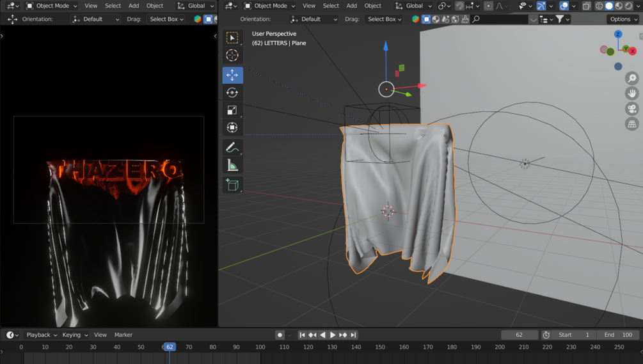Open the Select Box drag dropdown
This screenshot has width=643, height=364.
click(385, 19)
